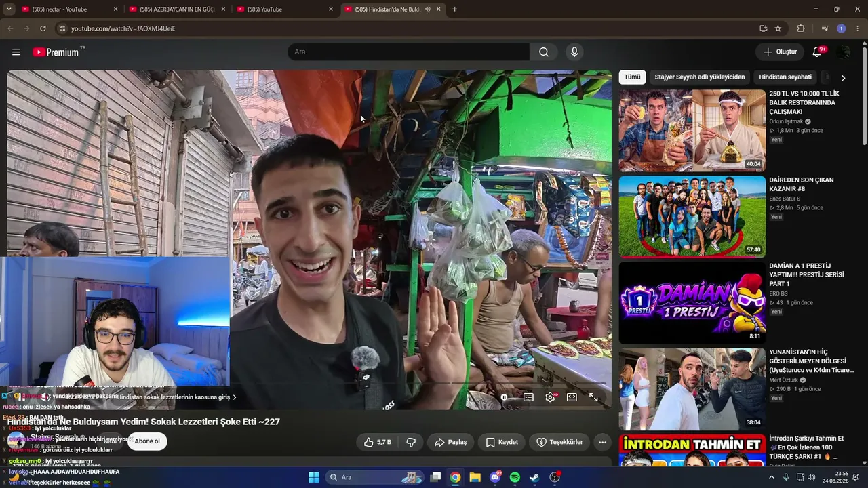Bookmark this page with the star
This screenshot has height=488, width=868.
click(x=778, y=28)
